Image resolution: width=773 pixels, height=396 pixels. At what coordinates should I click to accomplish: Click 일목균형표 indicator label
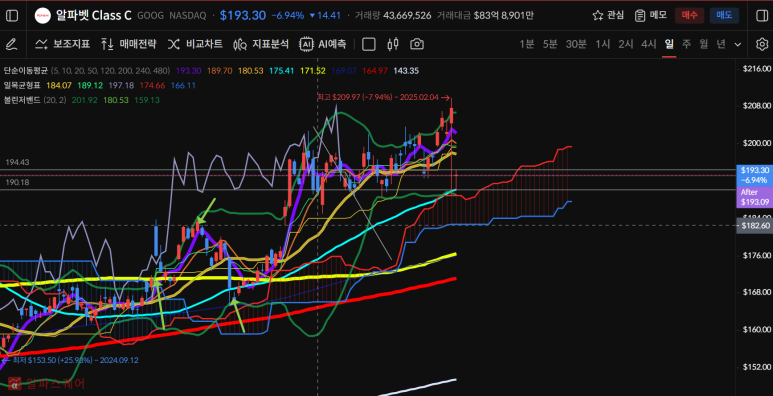pyautogui.click(x=22, y=85)
